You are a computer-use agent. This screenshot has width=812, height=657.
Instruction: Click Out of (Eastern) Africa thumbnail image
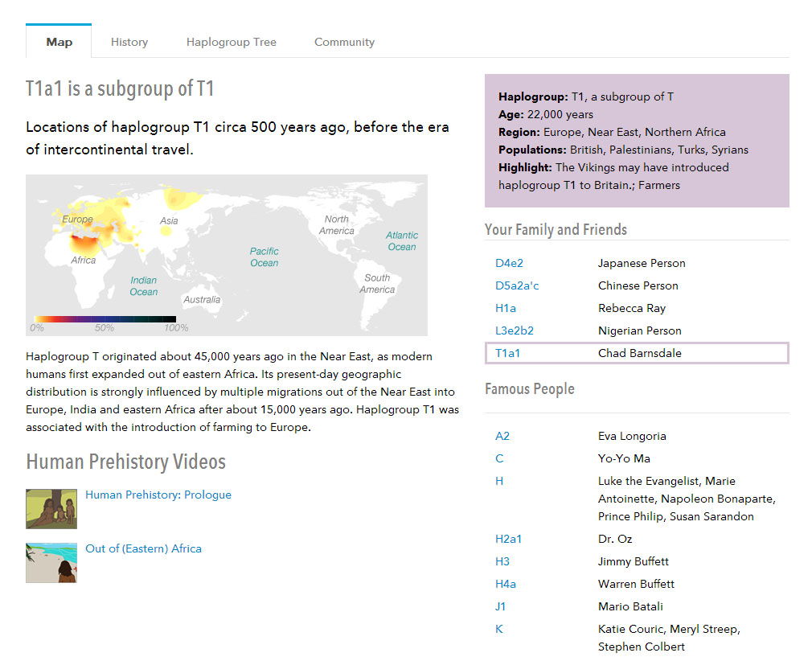coord(51,562)
